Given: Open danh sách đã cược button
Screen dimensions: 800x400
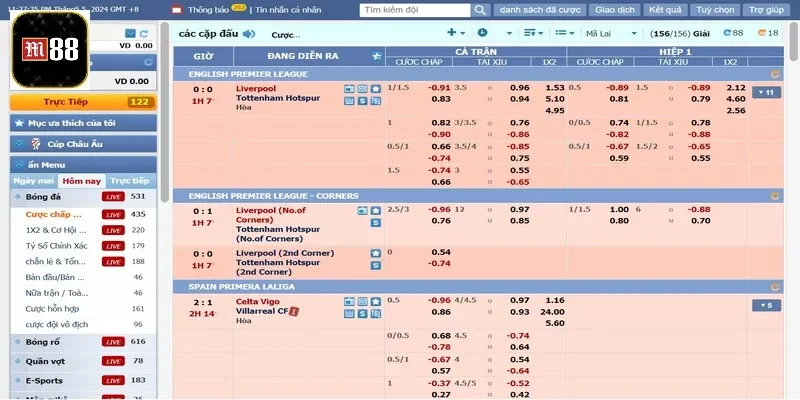Looking at the screenshot, I should coord(540,10).
